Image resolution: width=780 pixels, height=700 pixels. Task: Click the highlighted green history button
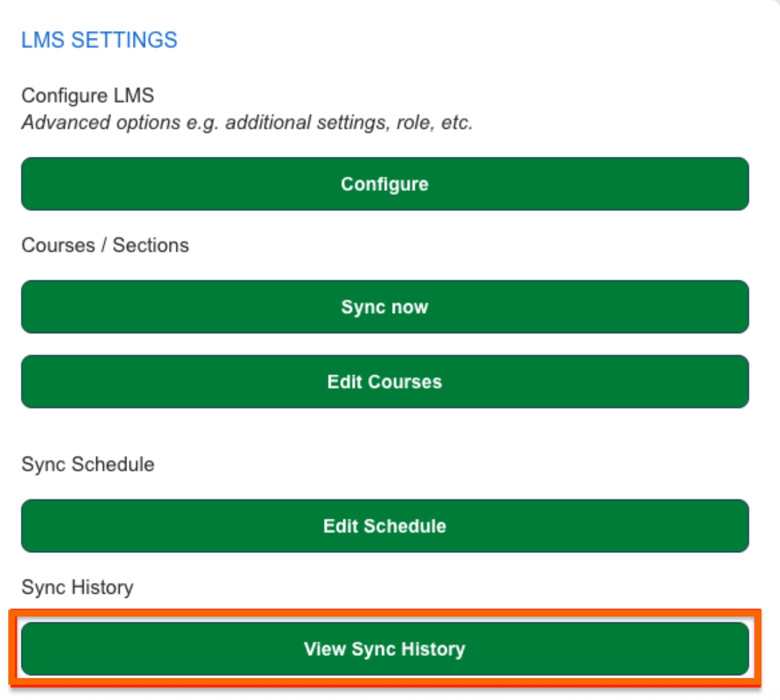(385, 649)
